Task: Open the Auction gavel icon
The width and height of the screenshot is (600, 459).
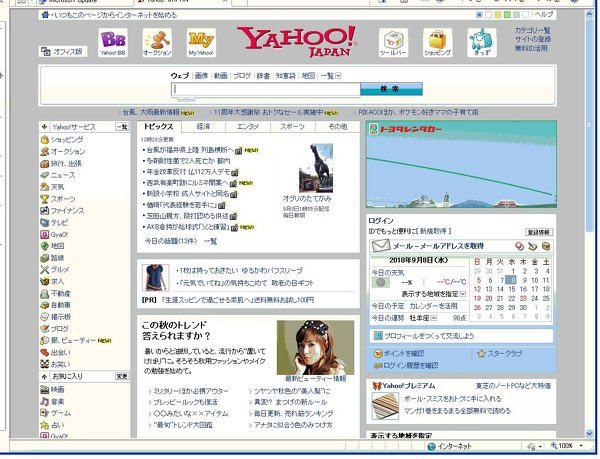Action: click(157, 42)
